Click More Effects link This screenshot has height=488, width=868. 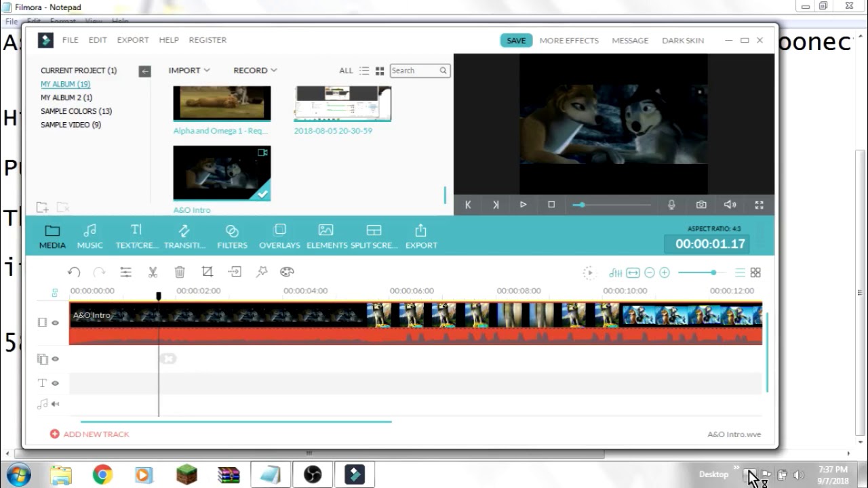[569, 41]
